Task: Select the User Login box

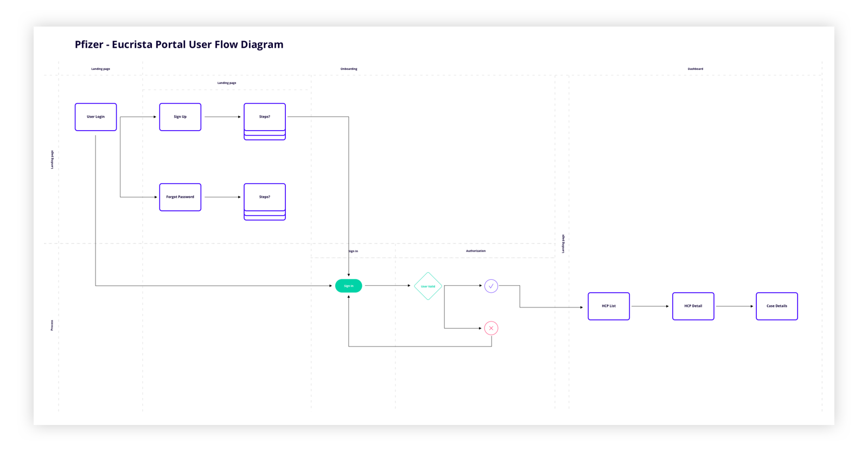Action: (95, 117)
